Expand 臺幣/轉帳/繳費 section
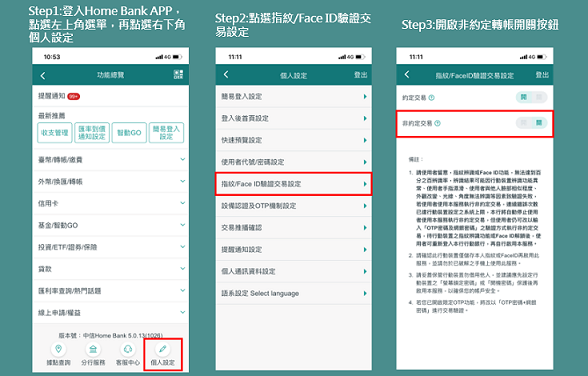Viewport: 588px width, 376px height. [111, 160]
